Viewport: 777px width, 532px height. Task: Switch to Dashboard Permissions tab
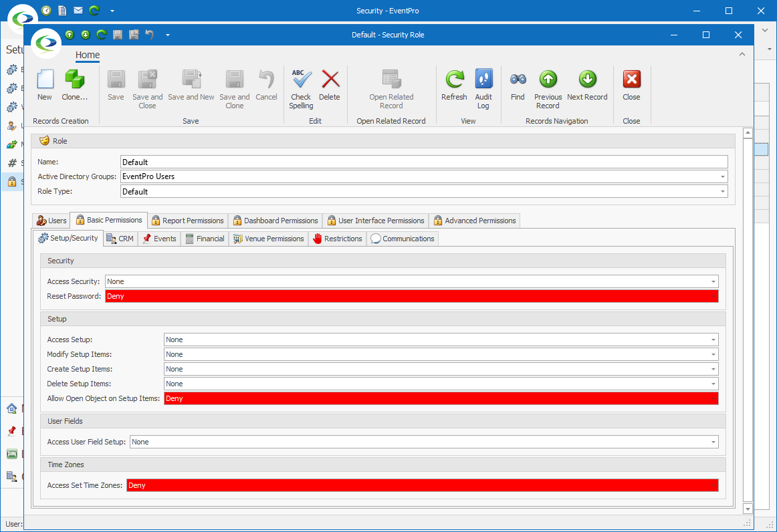click(x=275, y=221)
